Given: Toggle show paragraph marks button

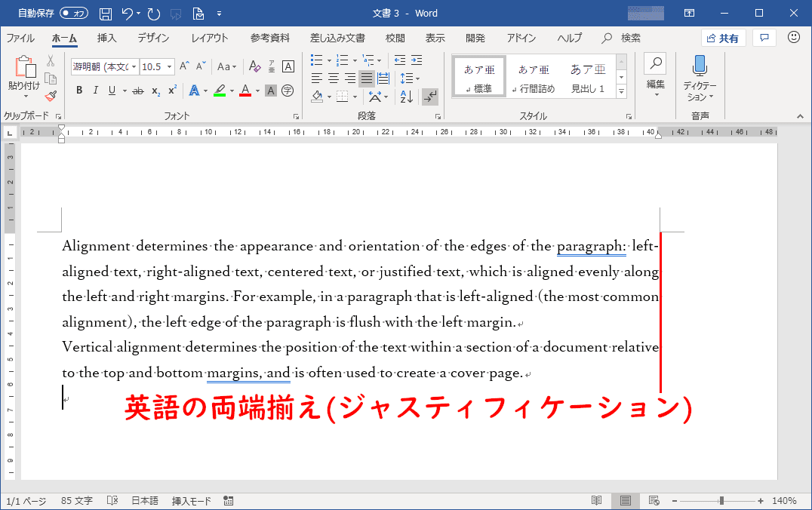Looking at the screenshot, I should click(429, 97).
